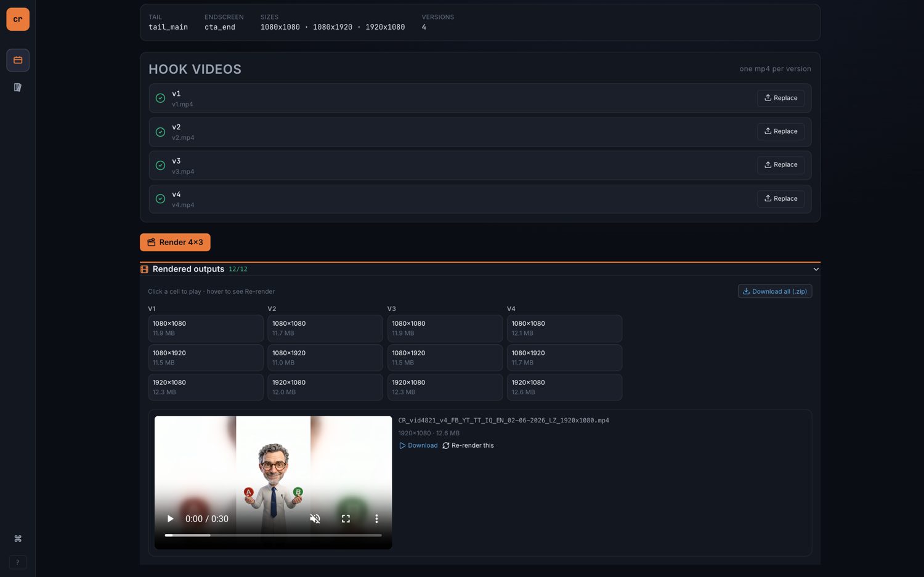
Task: Click the v3 green check status icon
Action: click(x=160, y=165)
